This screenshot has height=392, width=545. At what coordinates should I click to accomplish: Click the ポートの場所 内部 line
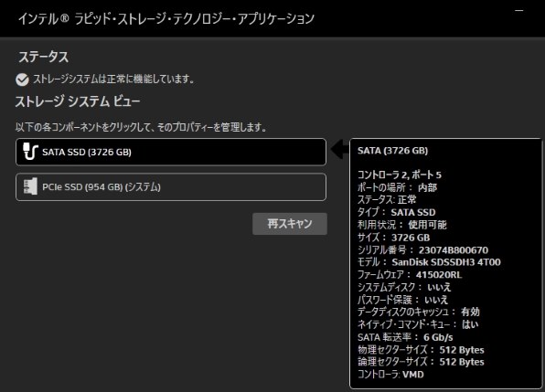tap(397, 187)
